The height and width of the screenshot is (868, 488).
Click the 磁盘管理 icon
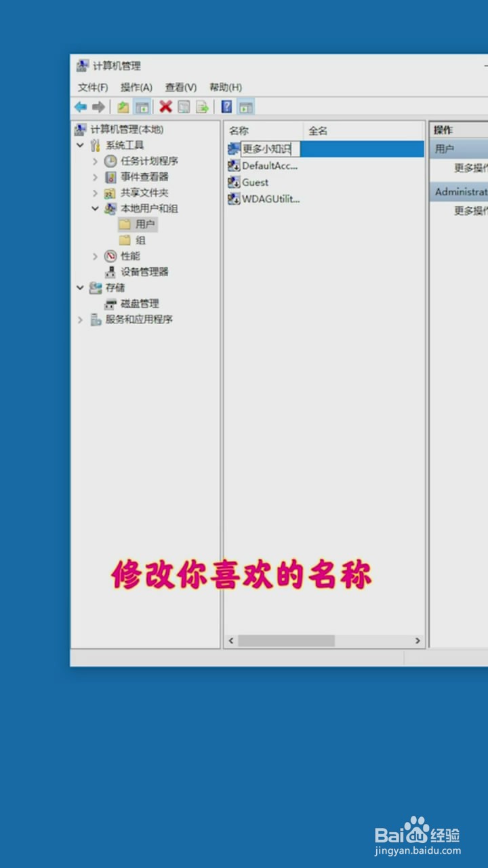(x=111, y=304)
